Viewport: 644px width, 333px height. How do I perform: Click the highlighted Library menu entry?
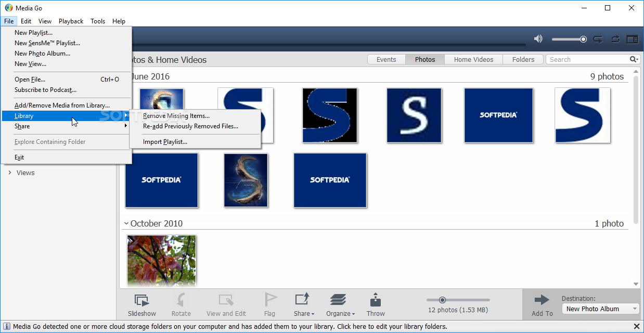click(x=66, y=116)
